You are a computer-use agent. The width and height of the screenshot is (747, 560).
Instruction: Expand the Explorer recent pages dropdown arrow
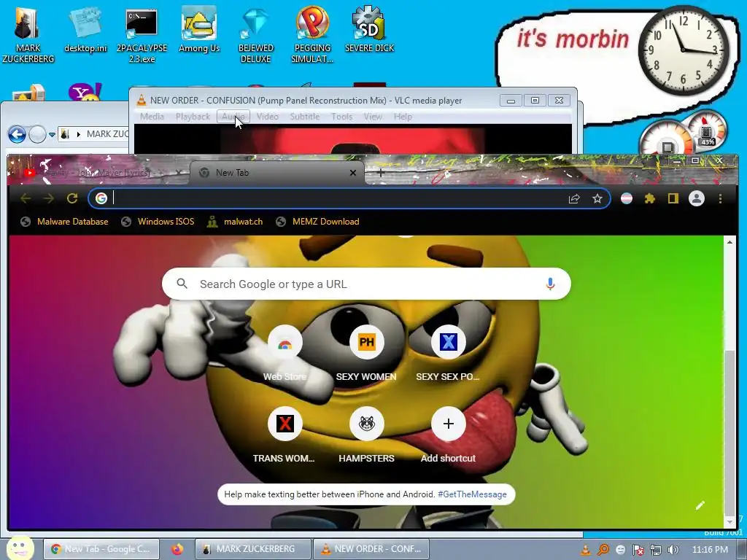click(x=52, y=134)
